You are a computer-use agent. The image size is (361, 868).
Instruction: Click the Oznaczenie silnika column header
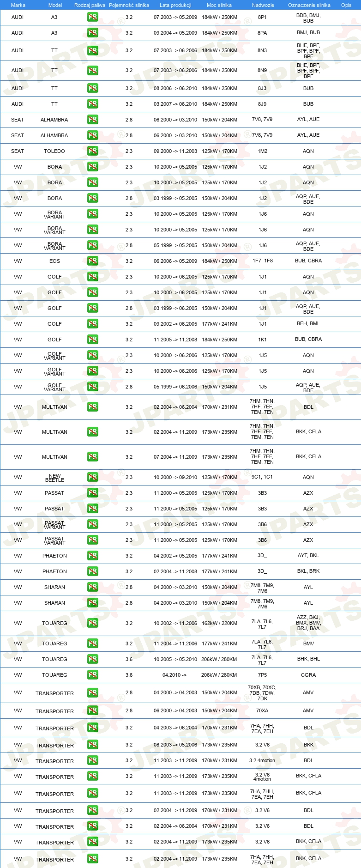(x=309, y=5)
